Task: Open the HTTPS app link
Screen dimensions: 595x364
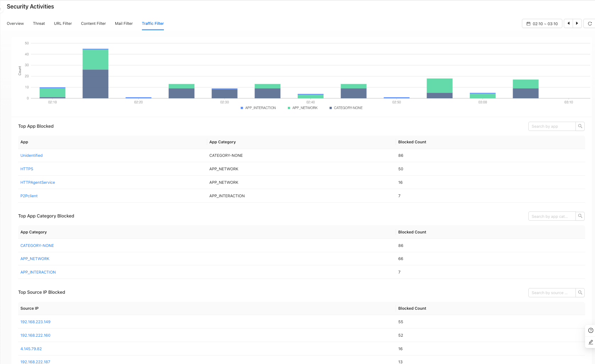Action: point(27,169)
